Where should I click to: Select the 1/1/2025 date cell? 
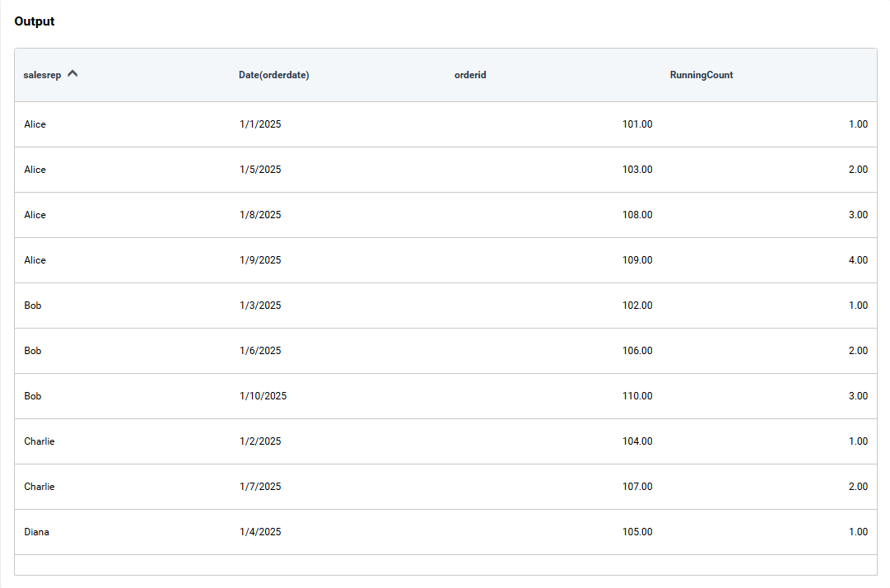click(x=260, y=124)
